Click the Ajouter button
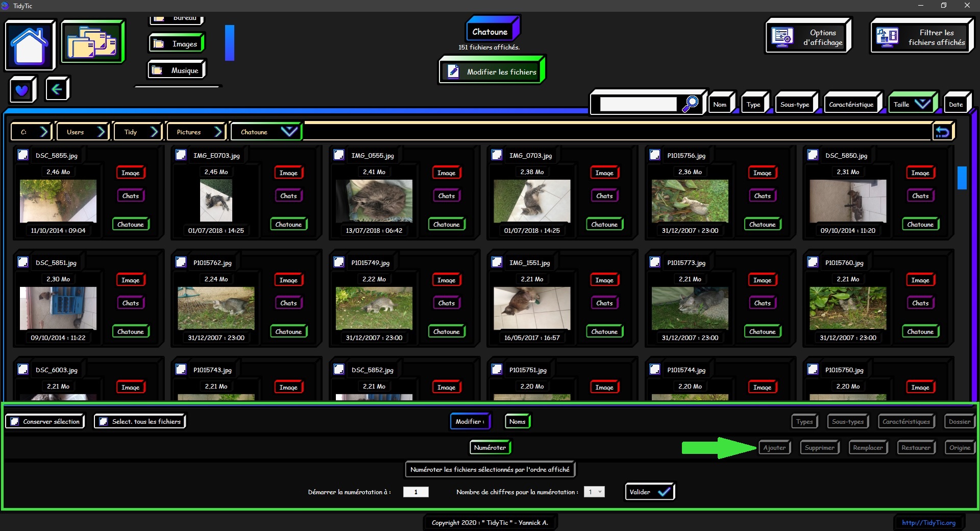Screen dimensions: 980x531 click(x=774, y=447)
